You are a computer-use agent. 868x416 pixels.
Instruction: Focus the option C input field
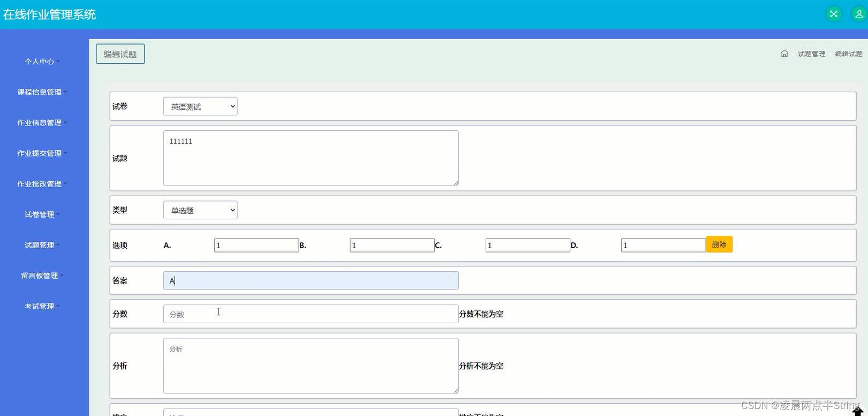(528, 246)
